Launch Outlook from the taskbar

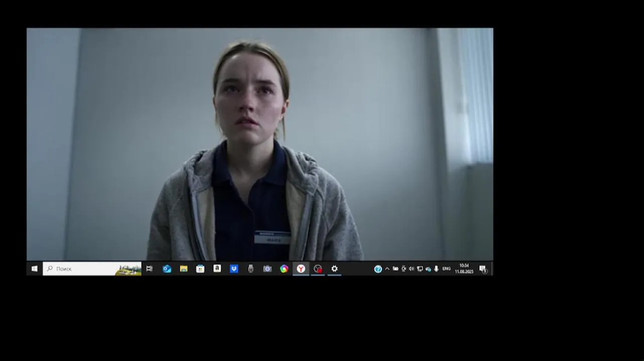pyautogui.click(x=167, y=269)
